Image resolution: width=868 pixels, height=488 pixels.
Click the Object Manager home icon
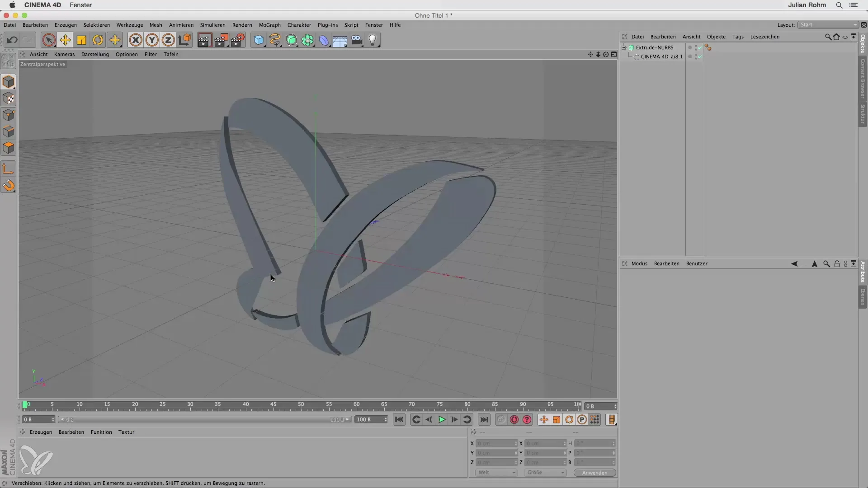[x=836, y=37]
